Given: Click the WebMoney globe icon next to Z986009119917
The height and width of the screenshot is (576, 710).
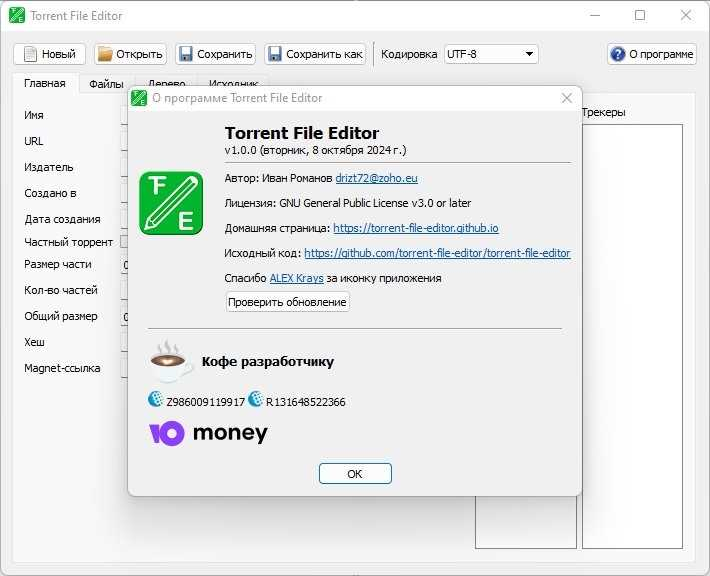Looking at the screenshot, I should 155,399.
